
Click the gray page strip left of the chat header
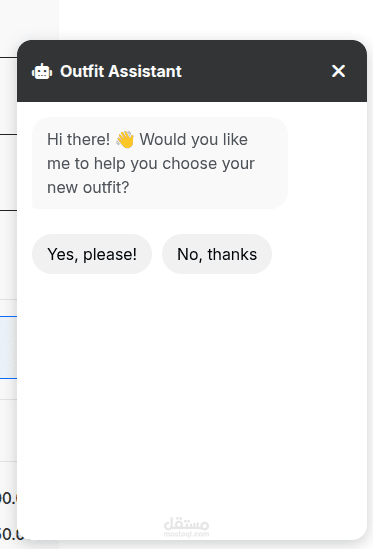coord(8,95)
